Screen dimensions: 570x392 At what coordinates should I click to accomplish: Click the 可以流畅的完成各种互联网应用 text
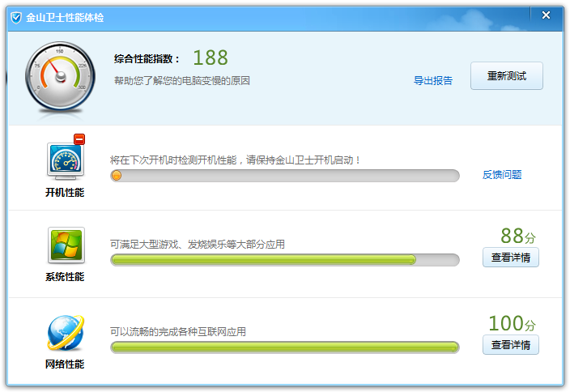pyautogui.click(x=178, y=331)
